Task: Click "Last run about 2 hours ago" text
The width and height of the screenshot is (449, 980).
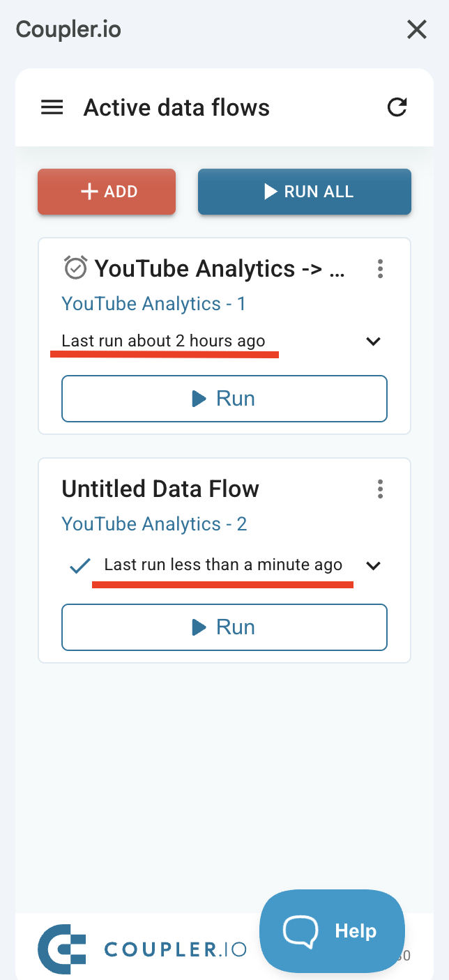Action: (163, 341)
